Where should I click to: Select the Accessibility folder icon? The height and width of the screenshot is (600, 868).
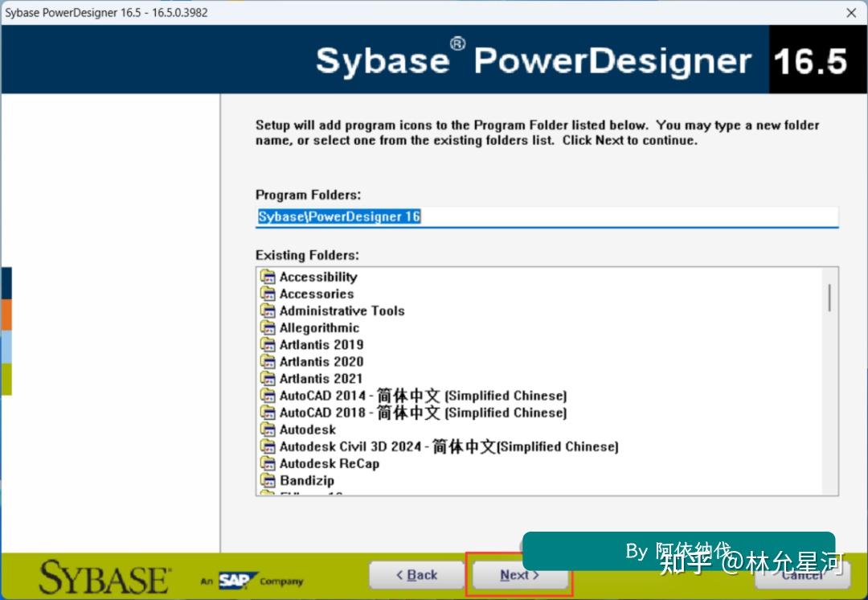pyautogui.click(x=267, y=276)
